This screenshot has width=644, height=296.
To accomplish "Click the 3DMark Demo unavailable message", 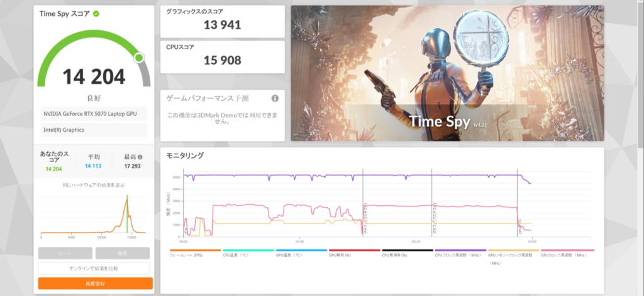I will pos(222,118).
